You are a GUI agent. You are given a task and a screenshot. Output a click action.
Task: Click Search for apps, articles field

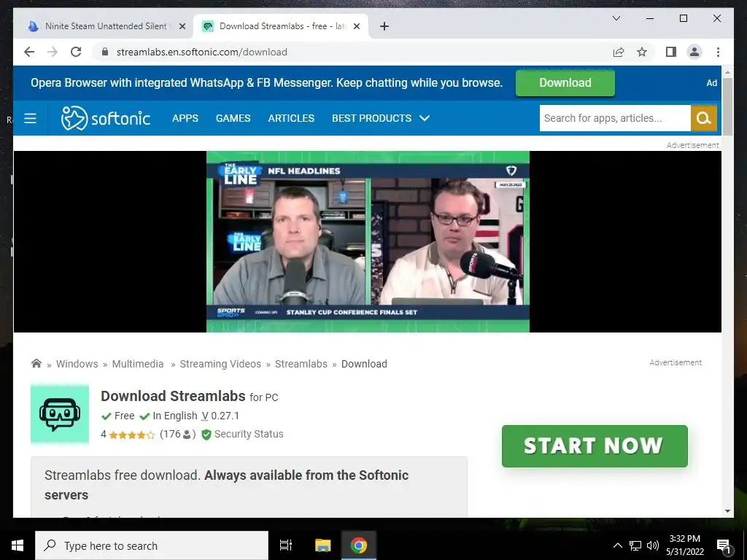614,118
